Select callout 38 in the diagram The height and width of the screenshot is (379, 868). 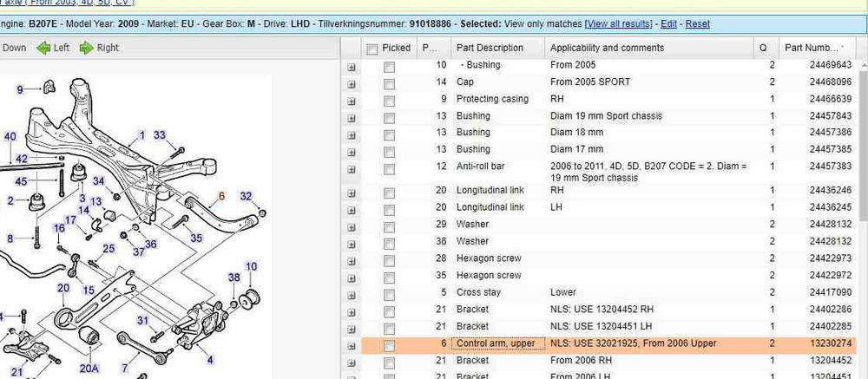(233, 278)
